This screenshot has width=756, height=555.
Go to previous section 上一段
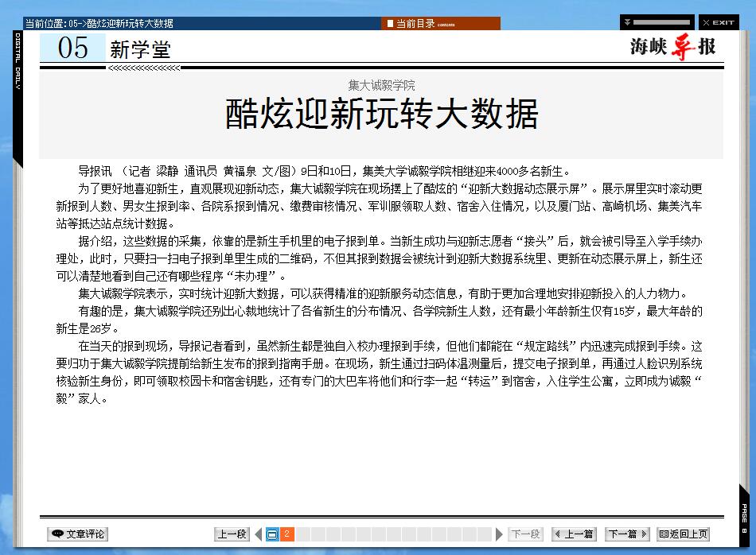click(232, 534)
